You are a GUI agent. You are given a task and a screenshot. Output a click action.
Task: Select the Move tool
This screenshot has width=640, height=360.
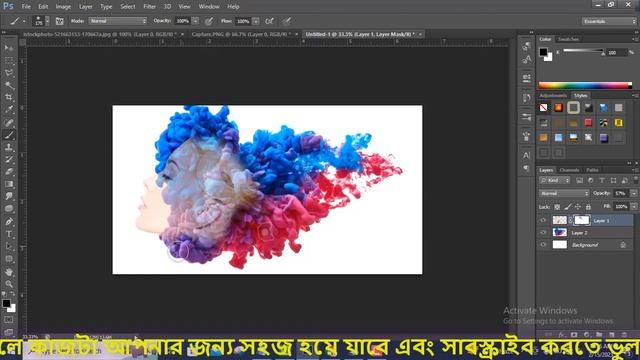(x=9, y=48)
